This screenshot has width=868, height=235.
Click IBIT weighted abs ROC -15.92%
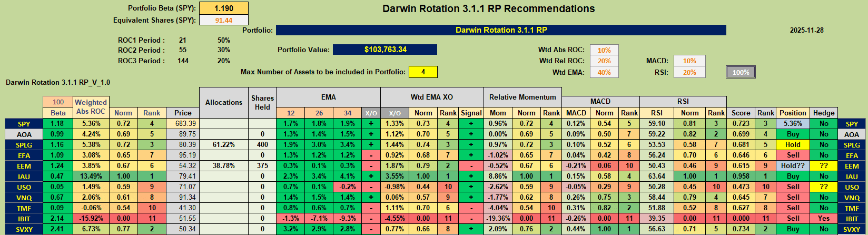point(91,218)
